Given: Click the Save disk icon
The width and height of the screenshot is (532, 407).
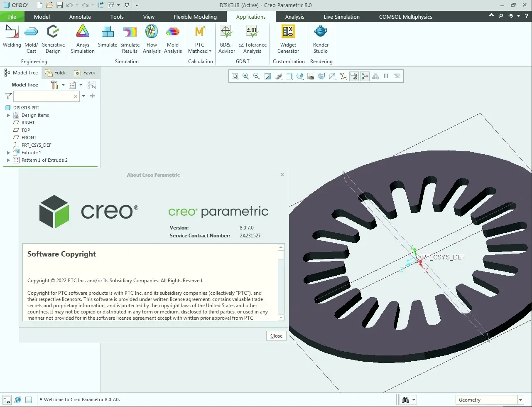Looking at the screenshot, I should [x=59, y=5].
